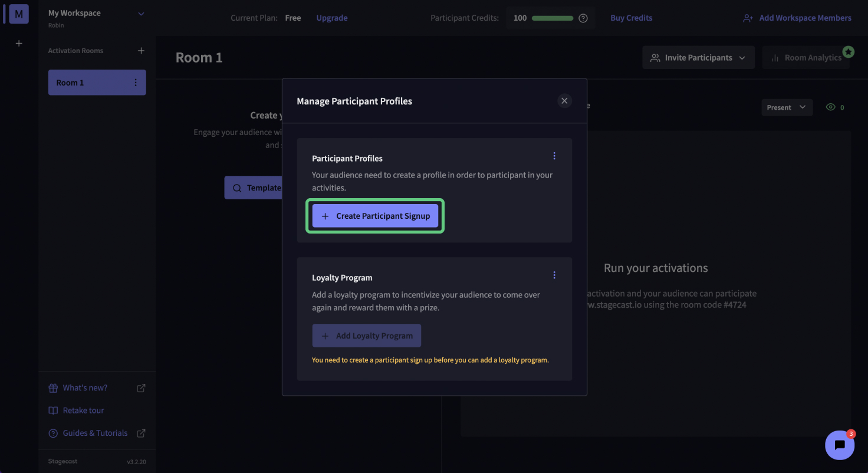Open the Loyalty Program three-dot options
The image size is (868, 473).
click(554, 275)
